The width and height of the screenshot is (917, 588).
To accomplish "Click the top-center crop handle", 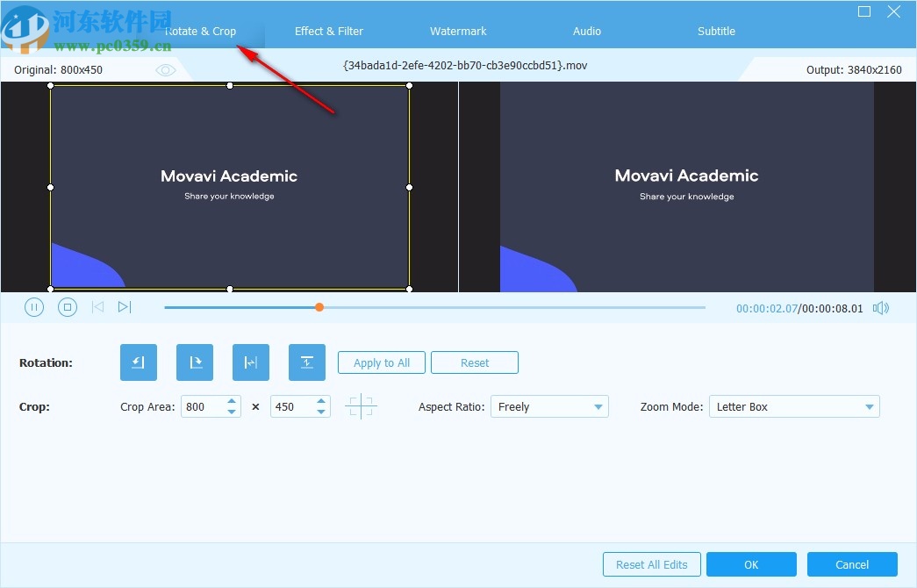I will 230,85.
